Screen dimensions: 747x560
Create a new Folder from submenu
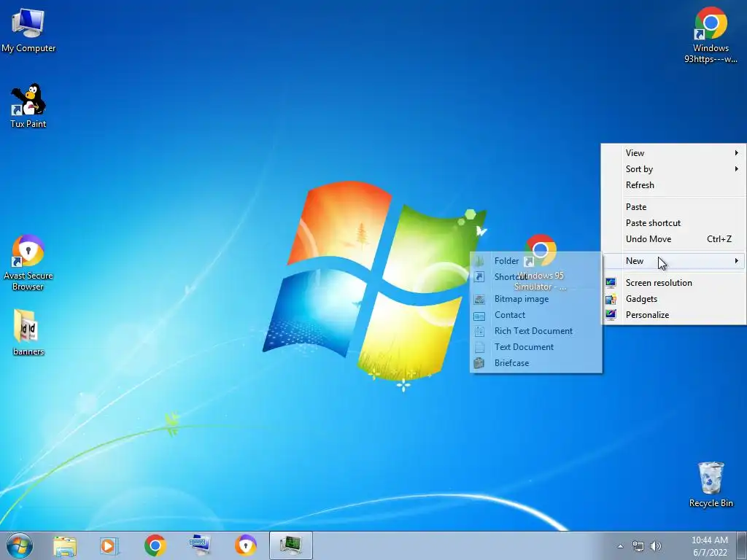(x=536, y=261)
